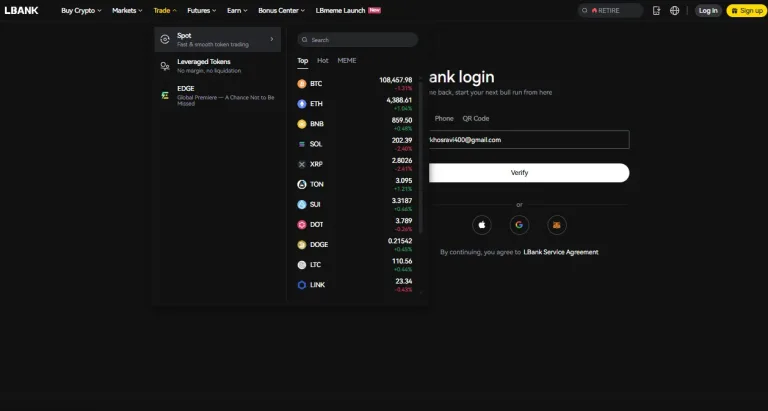Click the LTC coin icon
This screenshot has width=768, height=411.
pyautogui.click(x=302, y=265)
